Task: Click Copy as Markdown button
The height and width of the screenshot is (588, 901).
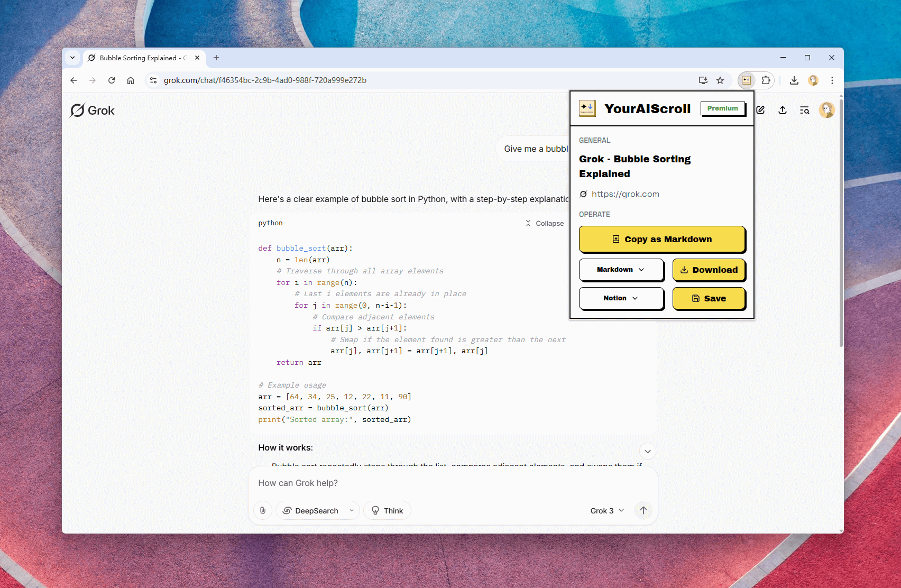Action: tap(662, 239)
